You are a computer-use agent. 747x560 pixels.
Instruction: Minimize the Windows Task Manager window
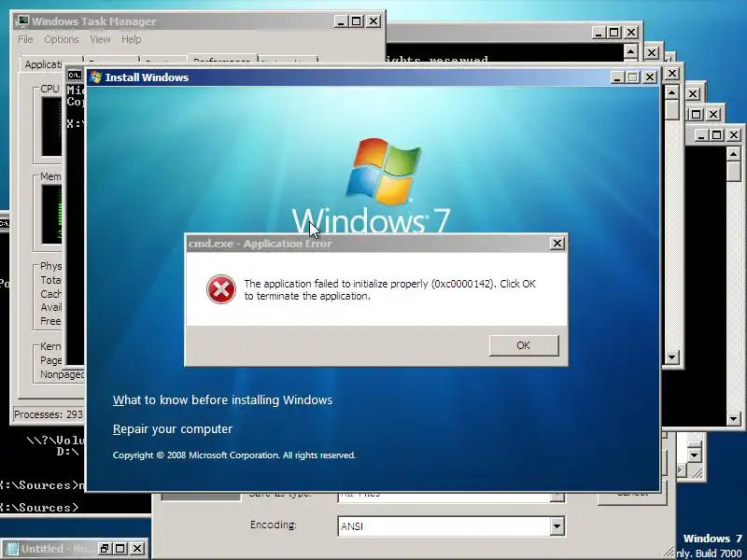point(341,21)
